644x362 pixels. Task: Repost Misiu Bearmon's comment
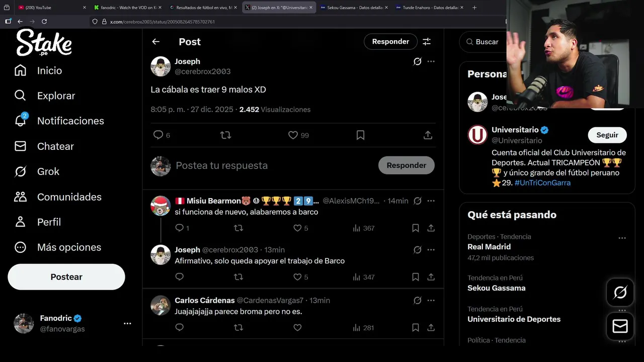[238, 228]
